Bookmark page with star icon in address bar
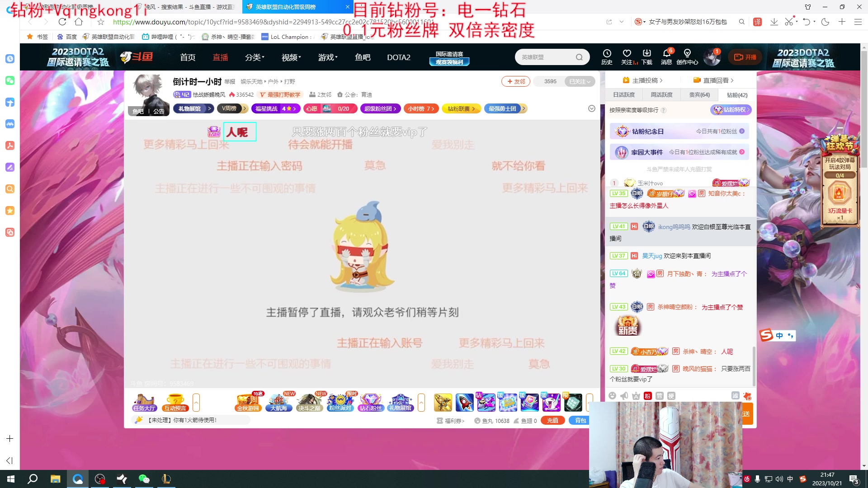 [x=101, y=22]
